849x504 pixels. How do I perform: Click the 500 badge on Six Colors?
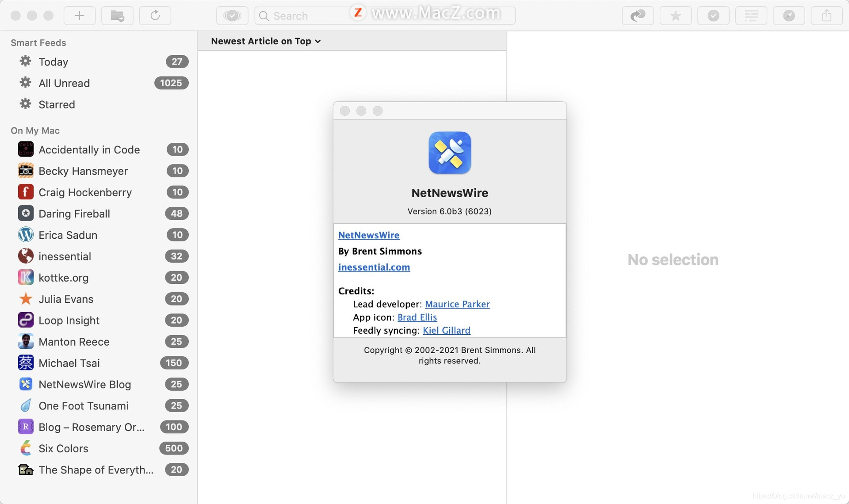pyautogui.click(x=174, y=448)
